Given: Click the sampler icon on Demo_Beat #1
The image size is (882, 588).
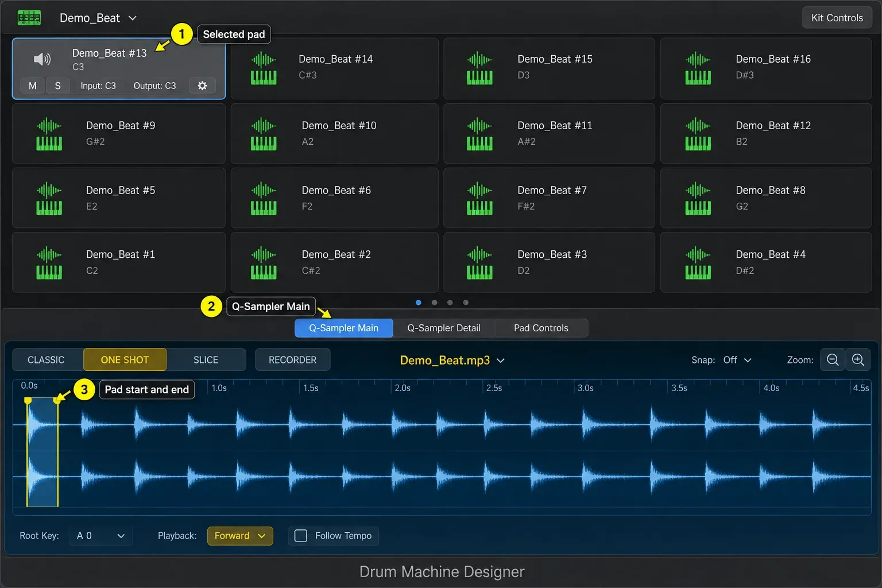Looking at the screenshot, I should coord(49,262).
